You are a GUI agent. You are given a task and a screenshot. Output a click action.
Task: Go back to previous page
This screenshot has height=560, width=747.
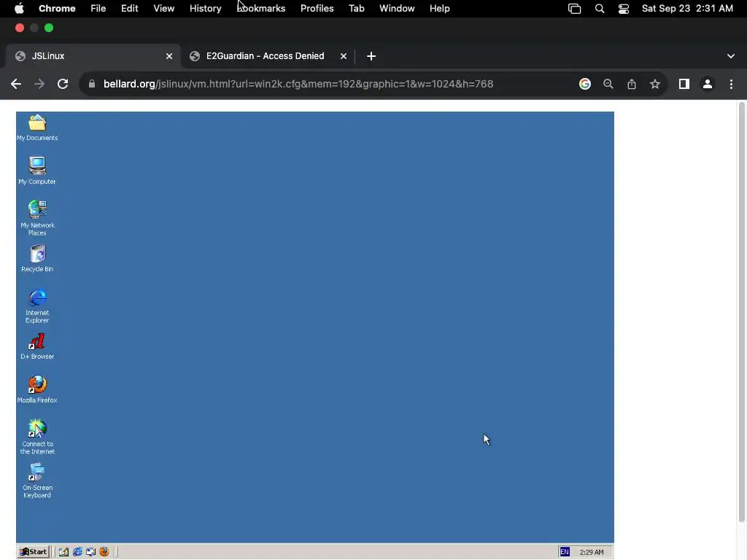(16, 85)
